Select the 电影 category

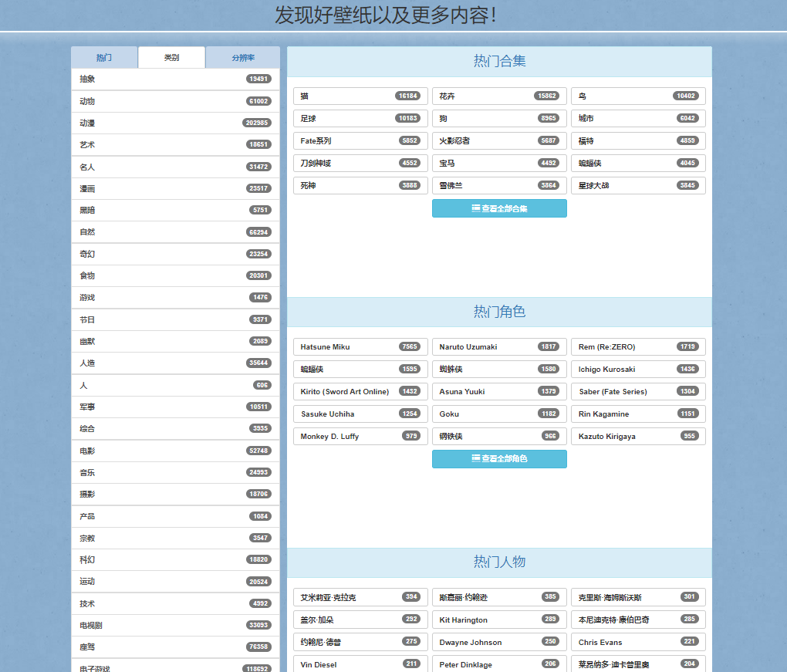(x=175, y=451)
